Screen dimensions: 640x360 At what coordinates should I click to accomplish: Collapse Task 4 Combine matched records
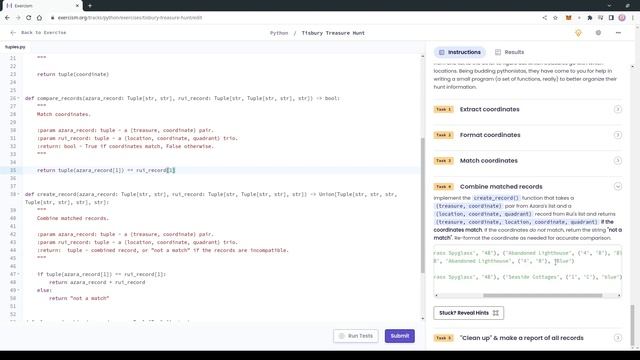[528, 187]
